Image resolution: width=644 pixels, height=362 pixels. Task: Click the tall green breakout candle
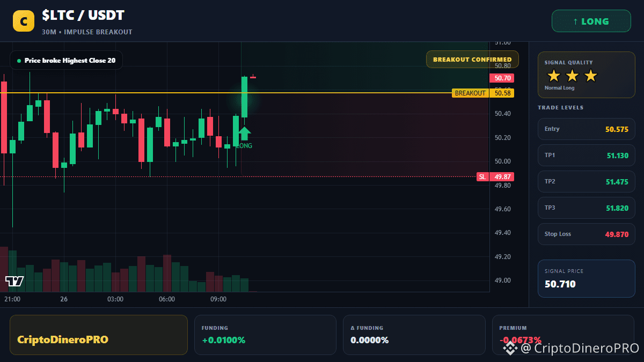(244, 98)
